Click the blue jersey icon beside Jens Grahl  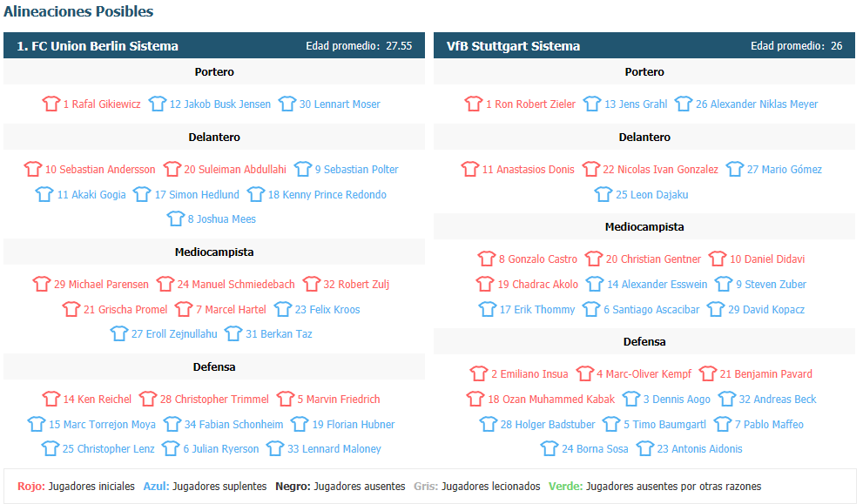click(592, 104)
